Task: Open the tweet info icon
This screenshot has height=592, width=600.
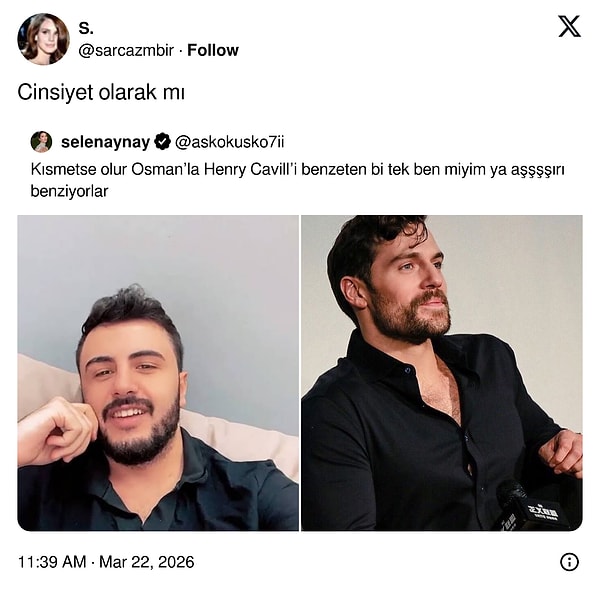Action: coord(569,562)
